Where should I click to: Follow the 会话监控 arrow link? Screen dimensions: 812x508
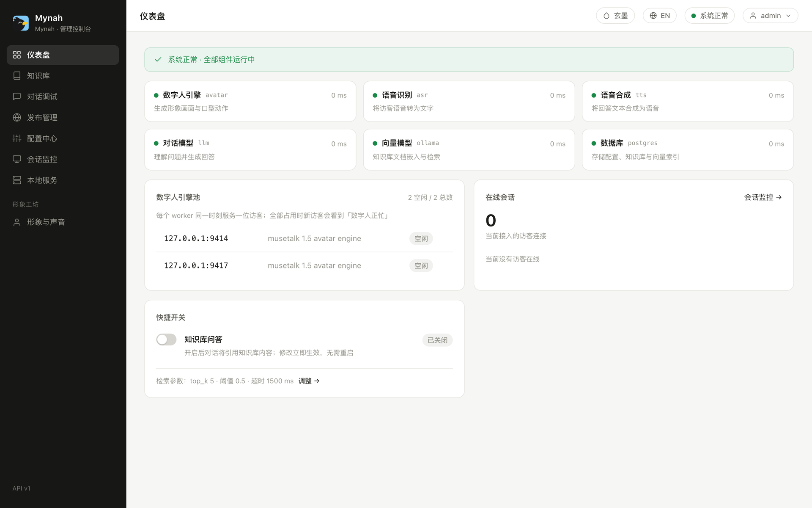click(x=763, y=197)
